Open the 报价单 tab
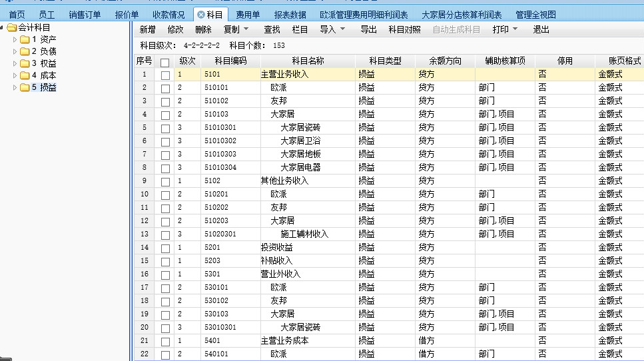644x361 pixels. click(127, 15)
